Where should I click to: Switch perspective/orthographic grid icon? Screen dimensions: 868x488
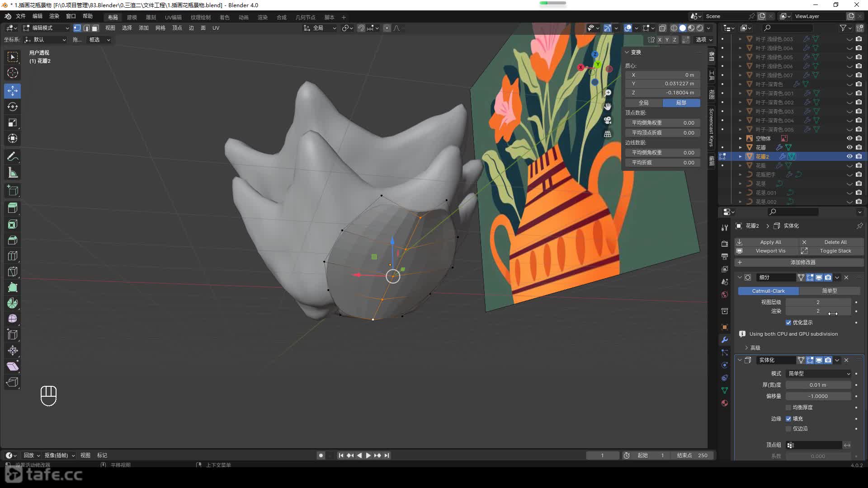[608, 134]
